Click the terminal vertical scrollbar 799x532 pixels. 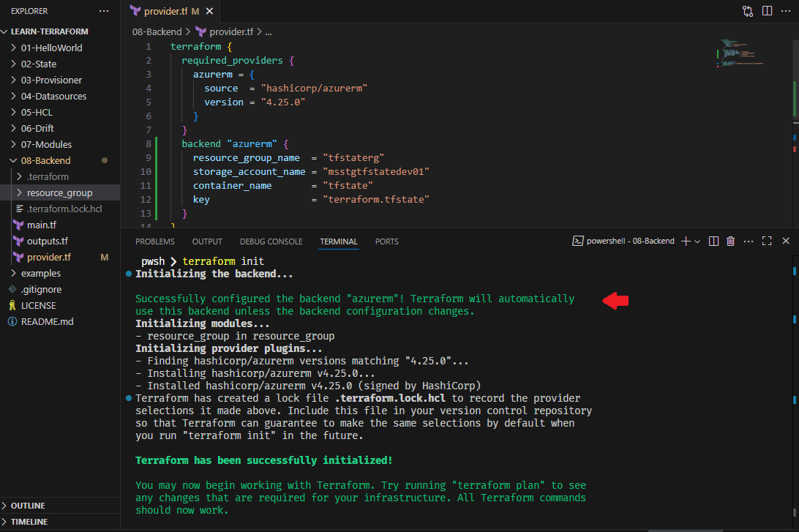tap(795, 391)
